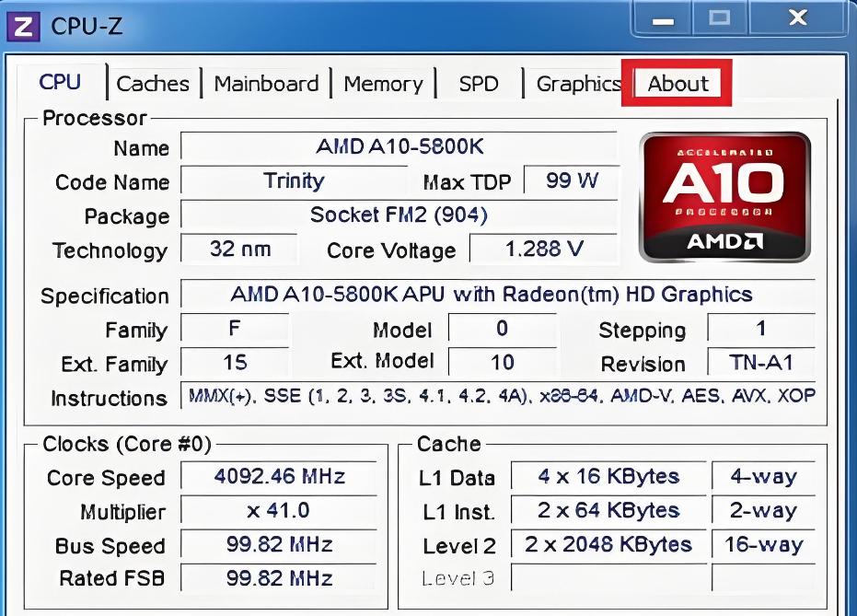This screenshot has width=857, height=616.
Task: Click the Package value Socket FM2 (904)
Action: [x=399, y=215]
